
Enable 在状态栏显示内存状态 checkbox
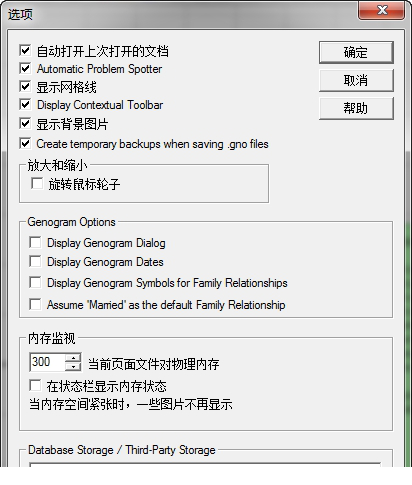(35, 386)
